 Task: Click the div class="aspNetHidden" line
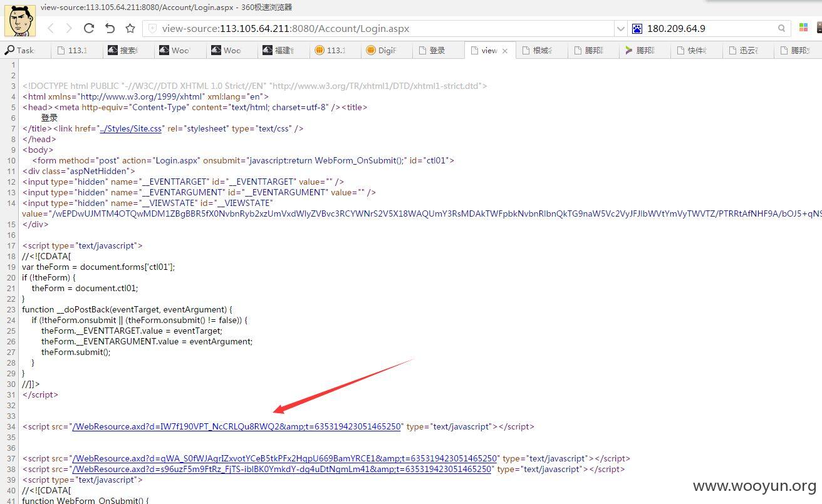pos(79,171)
